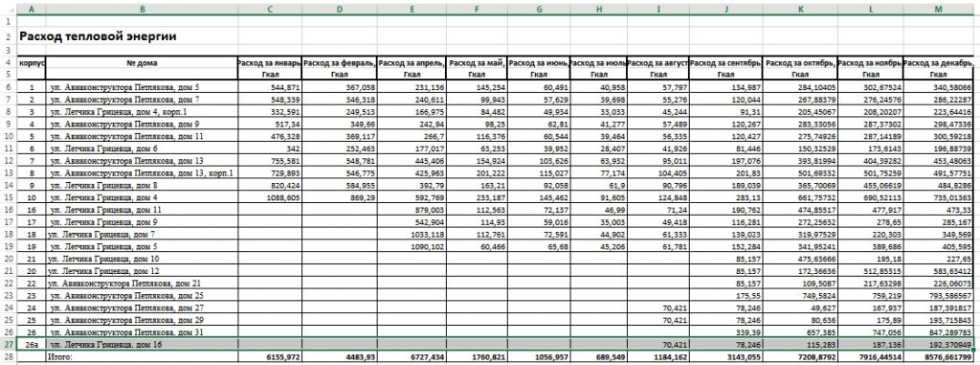The height and width of the screenshot is (365, 980).
Task: Select the 'Расход за сентябрь' header cell
Action: click(x=725, y=62)
